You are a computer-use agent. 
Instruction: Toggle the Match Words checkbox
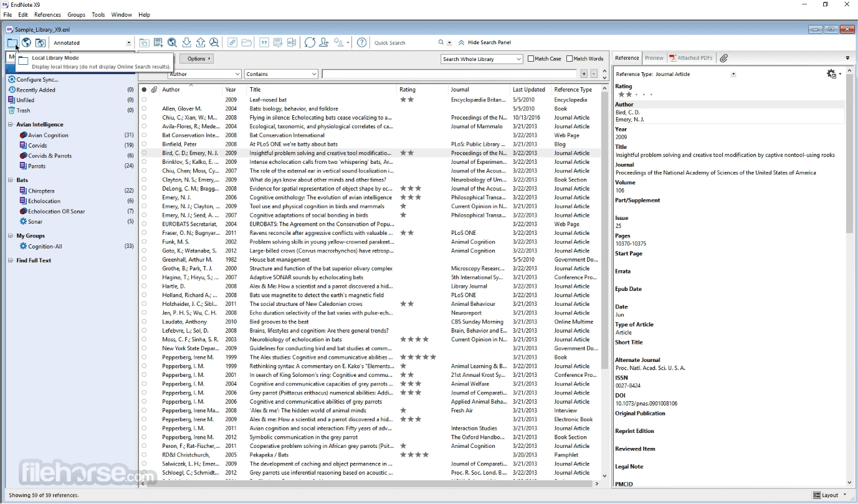(x=570, y=59)
